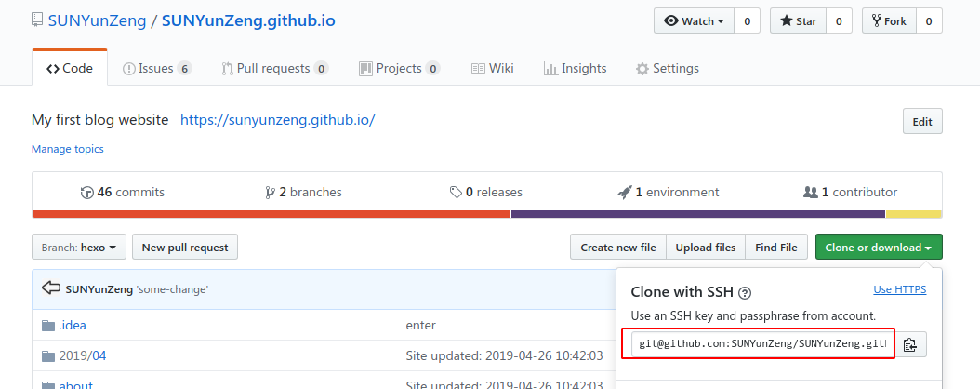Viewport: 980px width, 389px height.
Task: Switch to the Issues tab
Action: pos(156,68)
